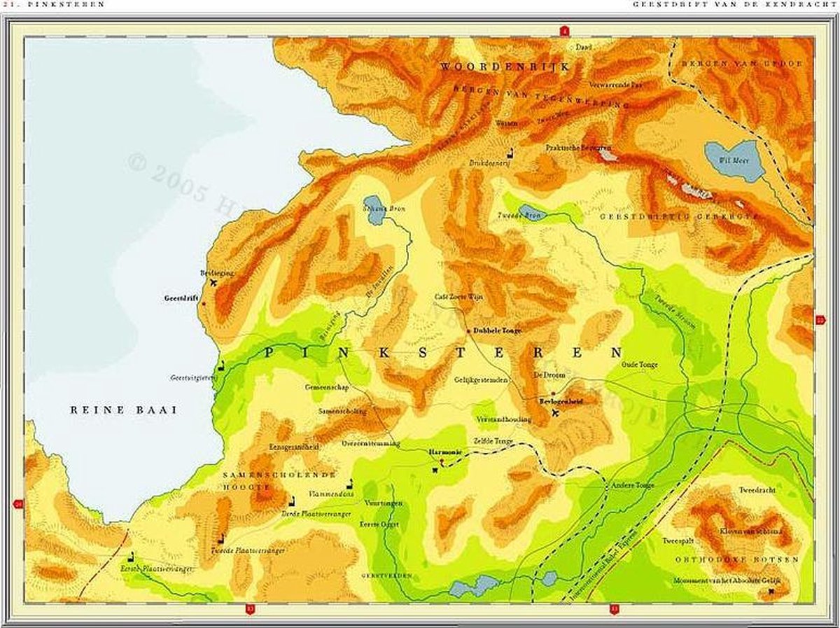
Task: Select the factory icon above Geestuitgieten
Action: pyautogui.click(x=222, y=365)
